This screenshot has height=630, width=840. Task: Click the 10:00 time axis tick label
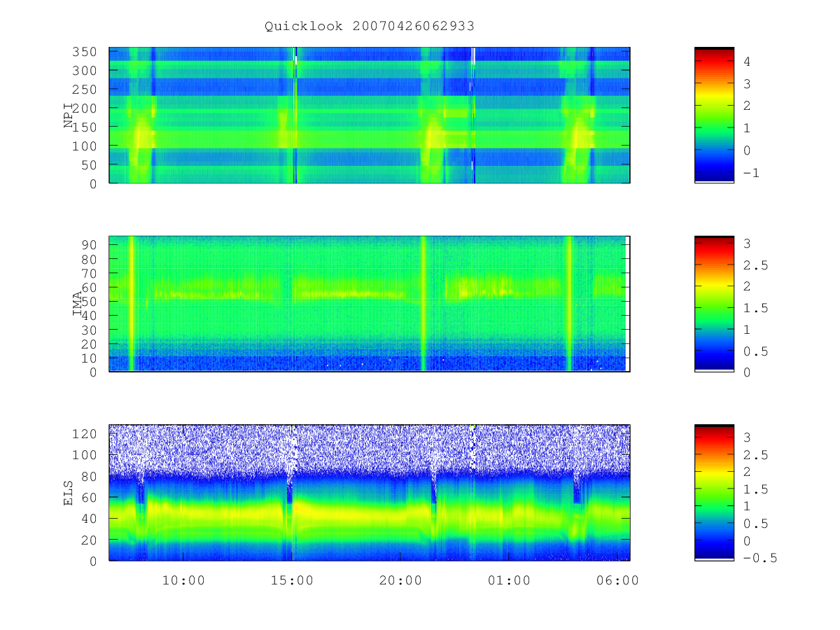[183, 580]
